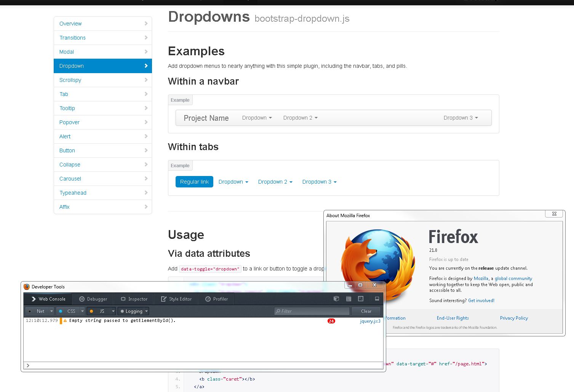
Task: Close the About Mozilla Firefox dialog
Action: click(554, 214)
